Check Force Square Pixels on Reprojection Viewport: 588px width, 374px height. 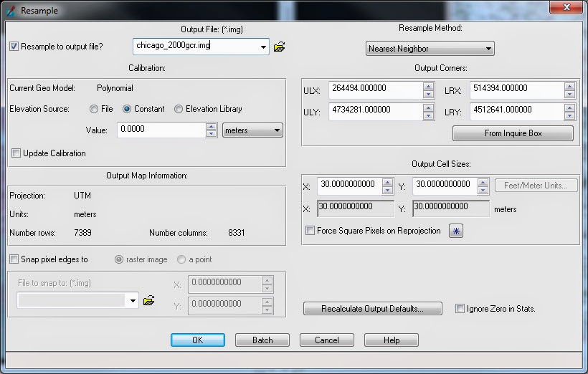[x=310, y=230]
